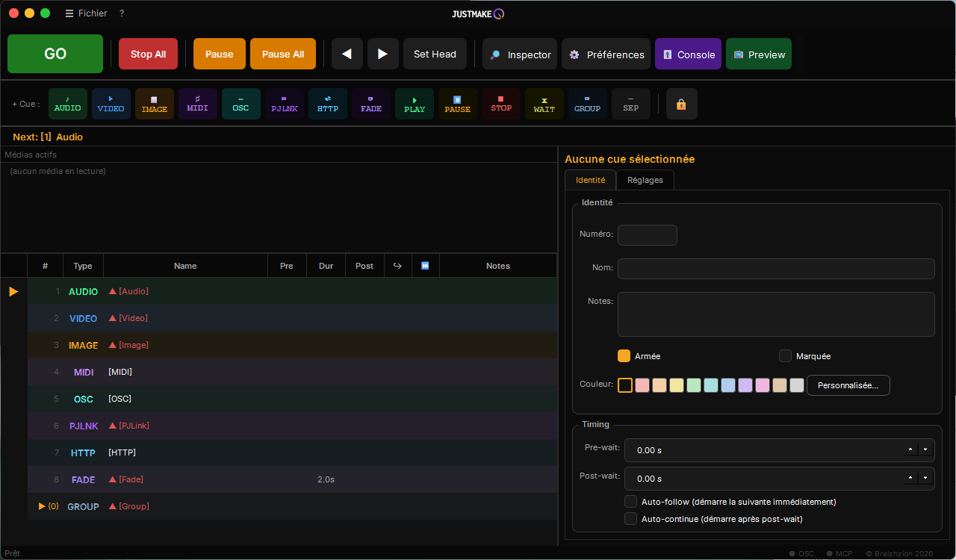Add a WAIT cue from the toolbar
This screenshot has width=956, height=560.
544,104
